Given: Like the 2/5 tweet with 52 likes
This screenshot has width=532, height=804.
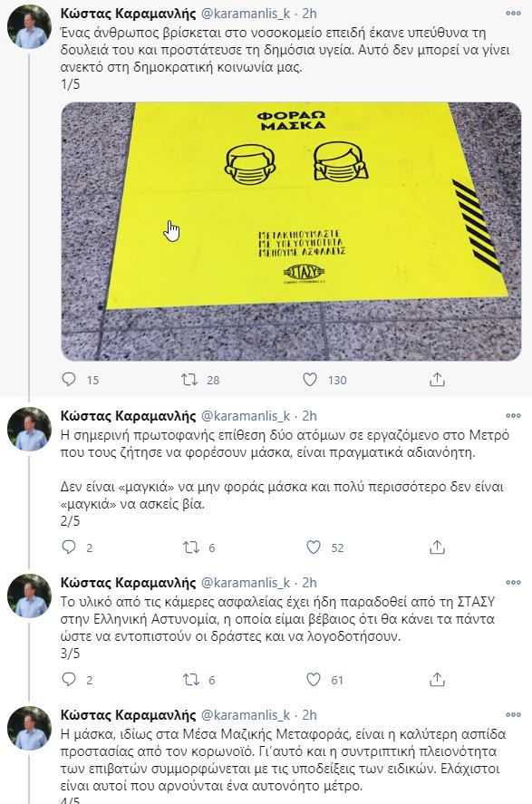Looking at the screenshot, I should (314, 547).
